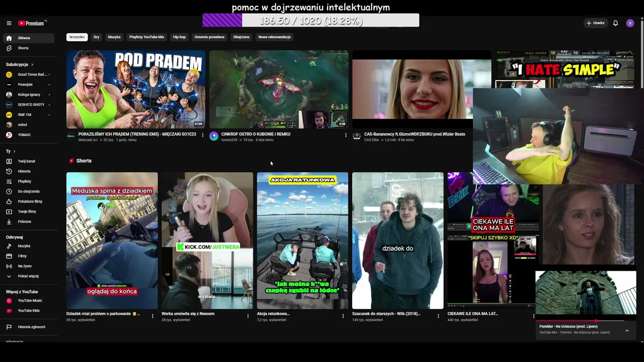The height and width of the screenshot is (362, 644).
Task: Open Historia zgłoszeń flag item
Action: pos(29,327)
